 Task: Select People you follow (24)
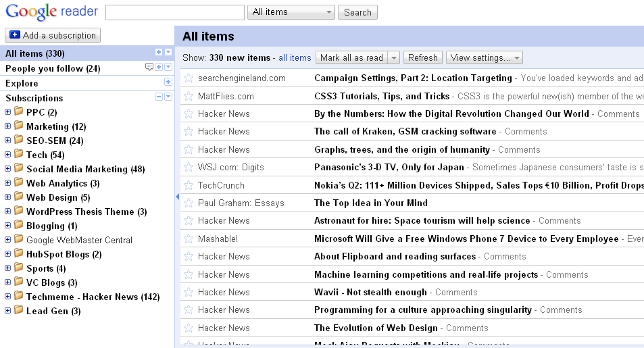point(53,68)
